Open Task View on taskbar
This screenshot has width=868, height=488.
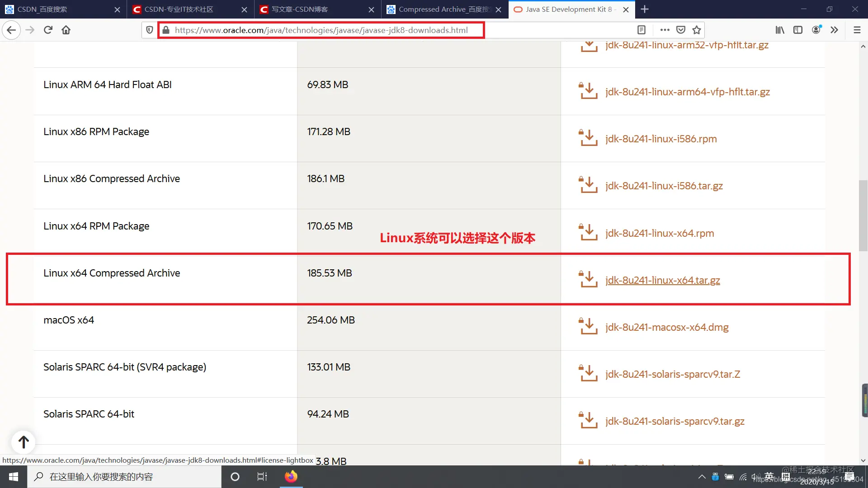(262, 477)
